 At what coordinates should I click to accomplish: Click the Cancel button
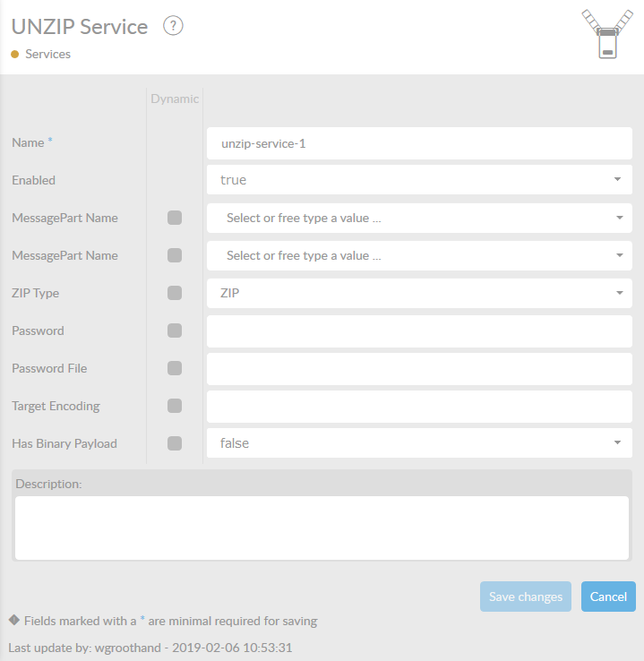[608, 597]
